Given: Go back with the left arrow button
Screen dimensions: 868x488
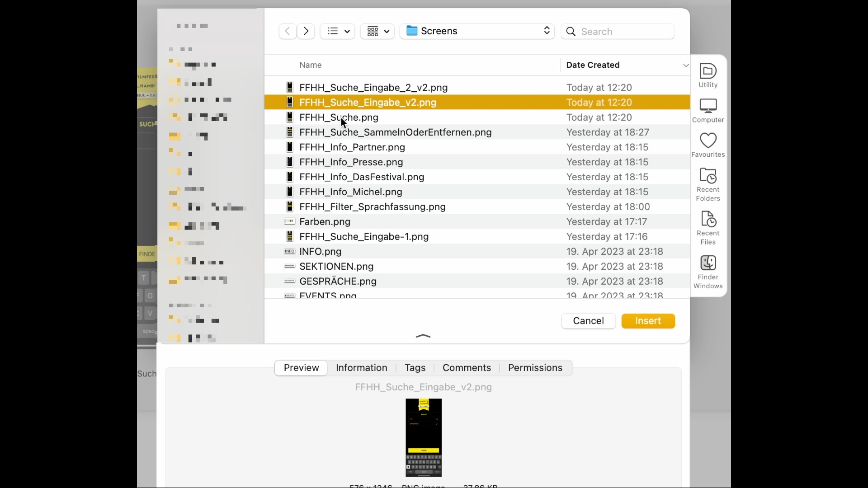Looking at the screenshot, I should tap(288, 31).
